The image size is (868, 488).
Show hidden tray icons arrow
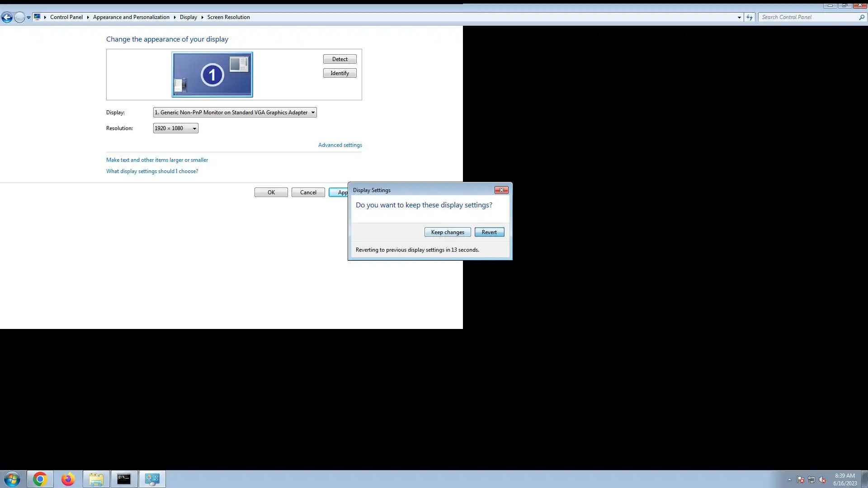coord(789,480)
